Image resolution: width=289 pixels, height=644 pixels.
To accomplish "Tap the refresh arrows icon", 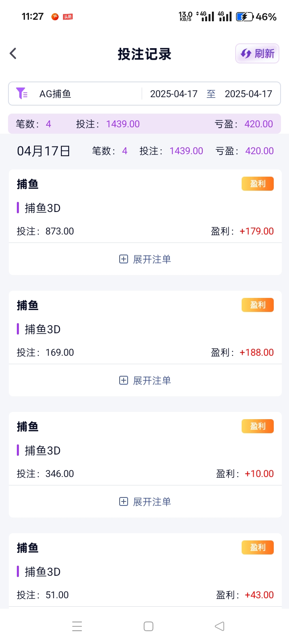I will point(246,53).
